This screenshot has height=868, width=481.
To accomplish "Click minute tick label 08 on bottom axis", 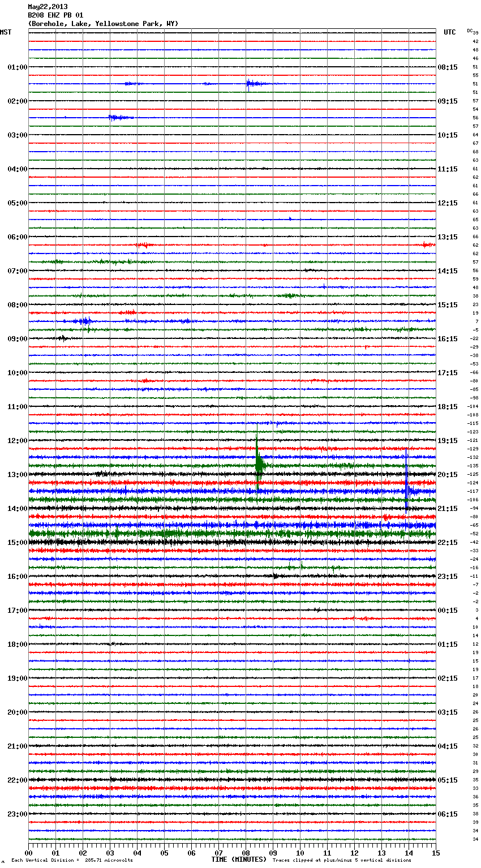I will [x=246, y=853].
